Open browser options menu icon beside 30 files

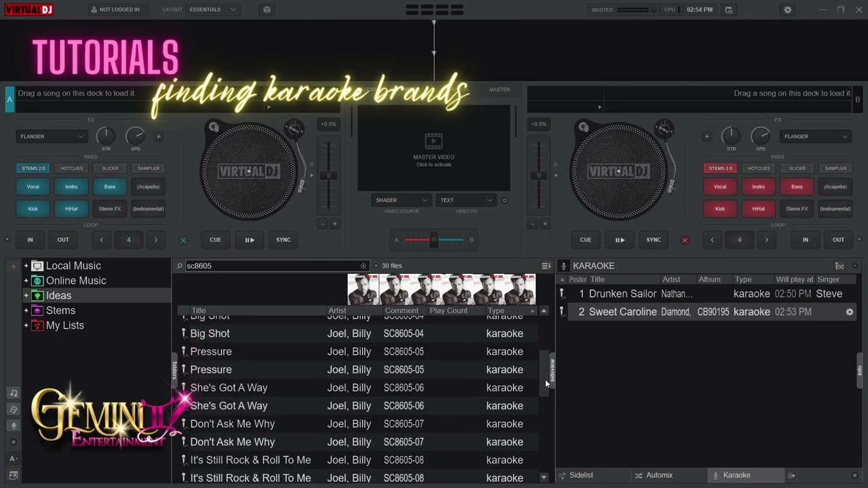pos(545,266)
